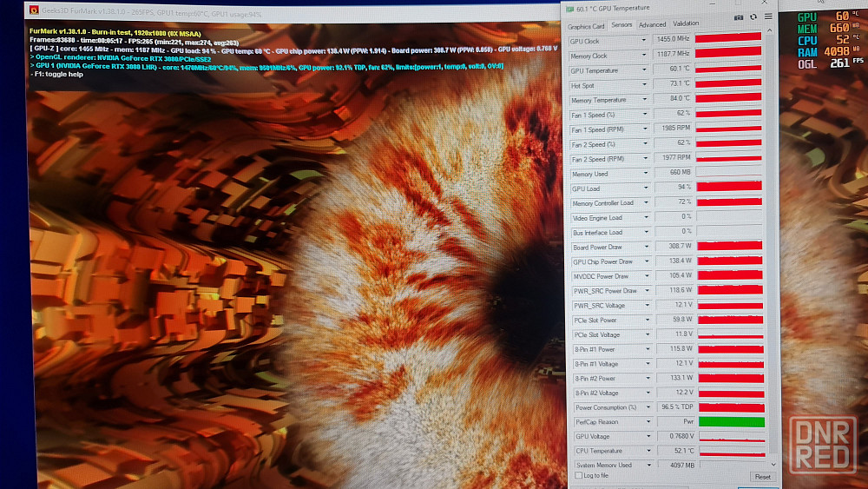This screenshot has height=489, width=868.
Task: Click the Board Power Draw graph bar
Action: [730, 245]
